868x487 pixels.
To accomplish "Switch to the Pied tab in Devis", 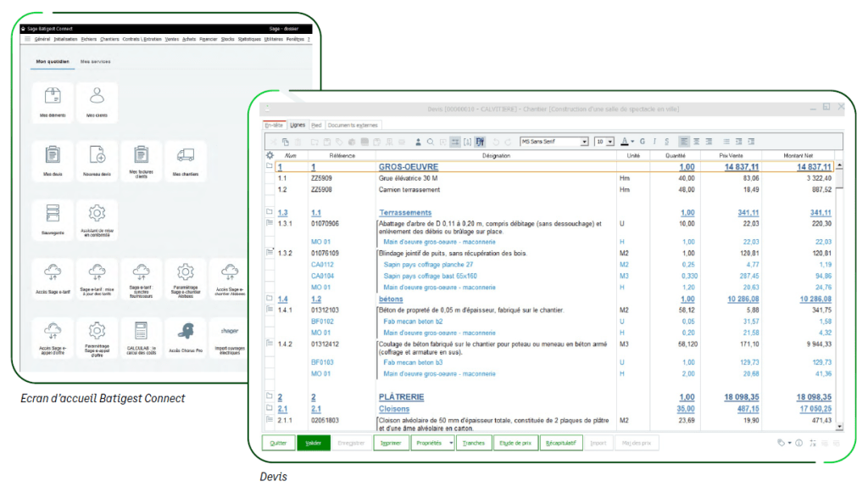I will pyautogui.click(x=316, y=126).
